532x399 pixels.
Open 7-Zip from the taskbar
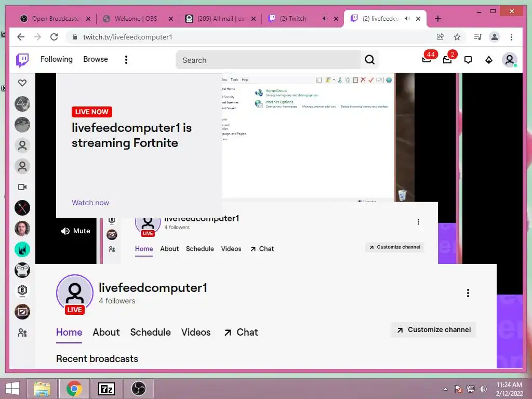pyautogui.click(x=106, y=389)
